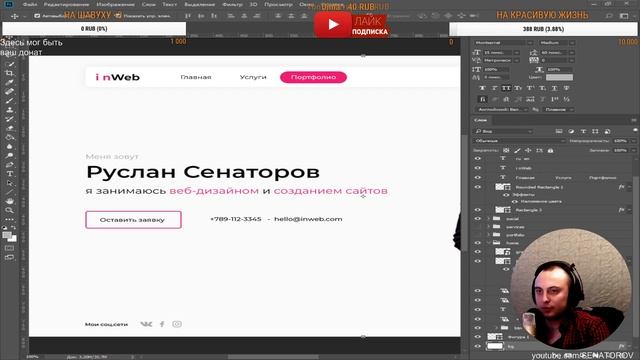Open the Файл menu

click(x=29, y=4)
